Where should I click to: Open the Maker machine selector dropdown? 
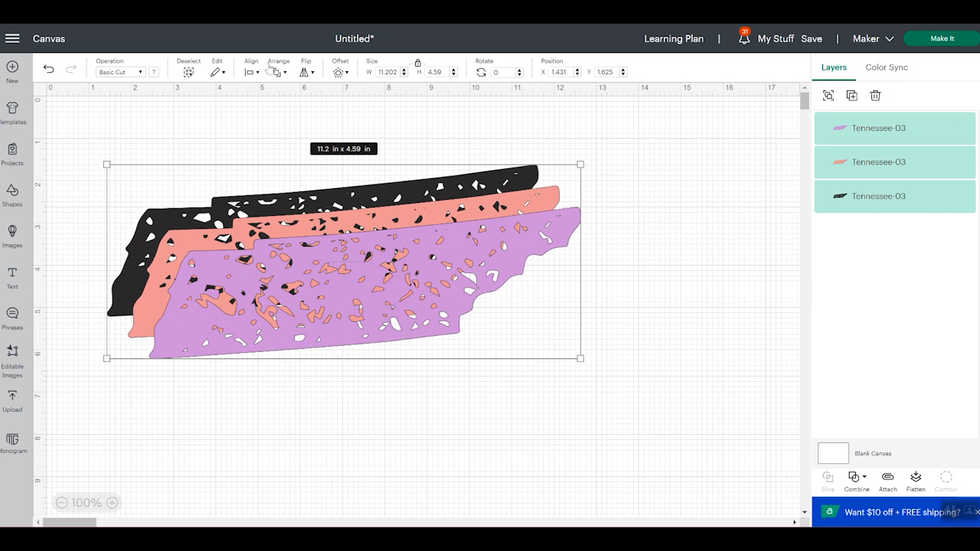pyautogui.click(x=874, y=38)
